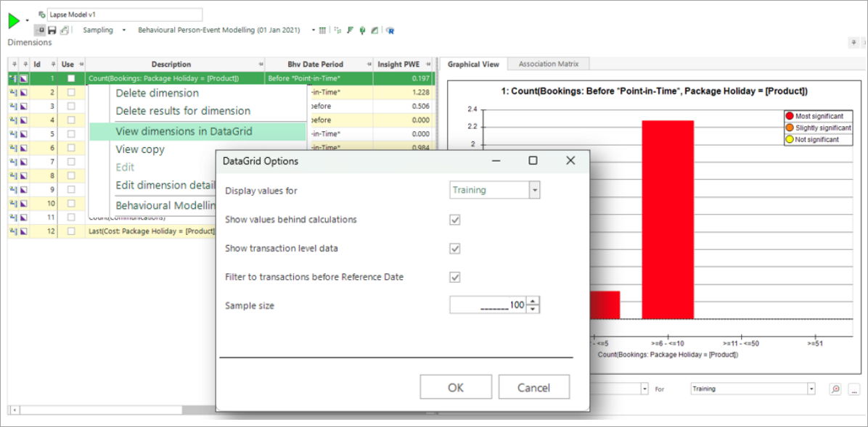Click the Lapse Model v1 name field
This screenshot has width=868, height=427.
tap(125, 14)
